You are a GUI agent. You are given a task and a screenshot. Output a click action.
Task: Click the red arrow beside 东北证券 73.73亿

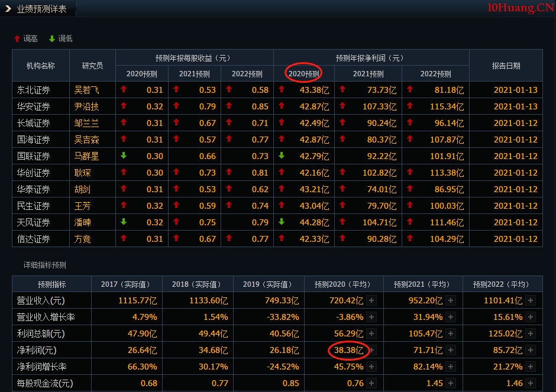tap(342, 89)
